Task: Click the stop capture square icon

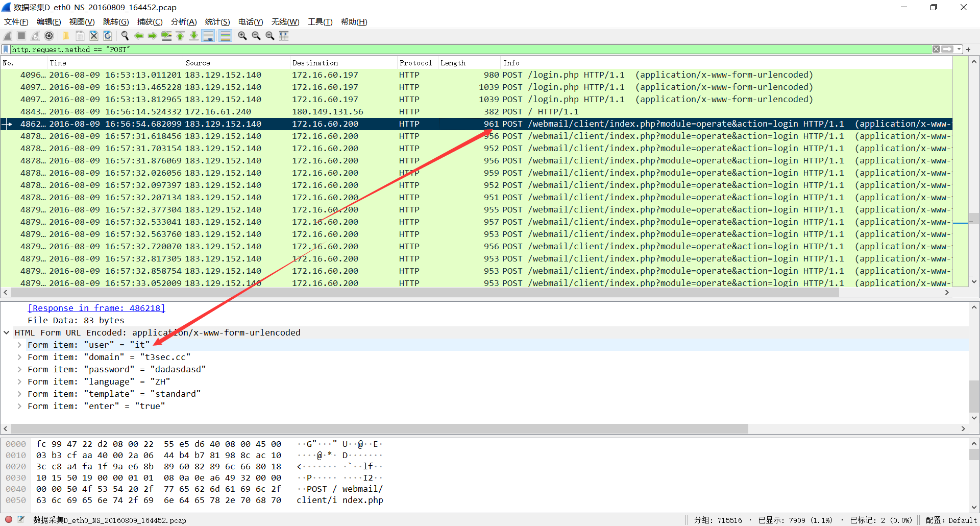Action: click(21, 36)
